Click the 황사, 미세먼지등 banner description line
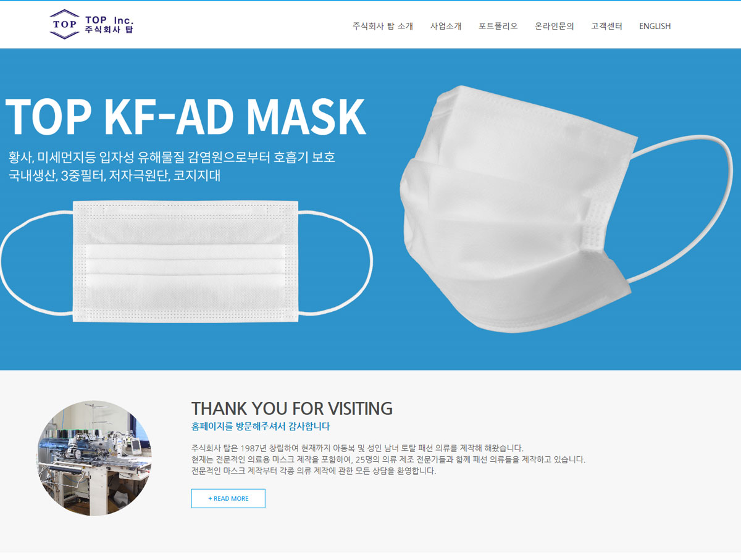741x560 pixels. coord(172,157)
